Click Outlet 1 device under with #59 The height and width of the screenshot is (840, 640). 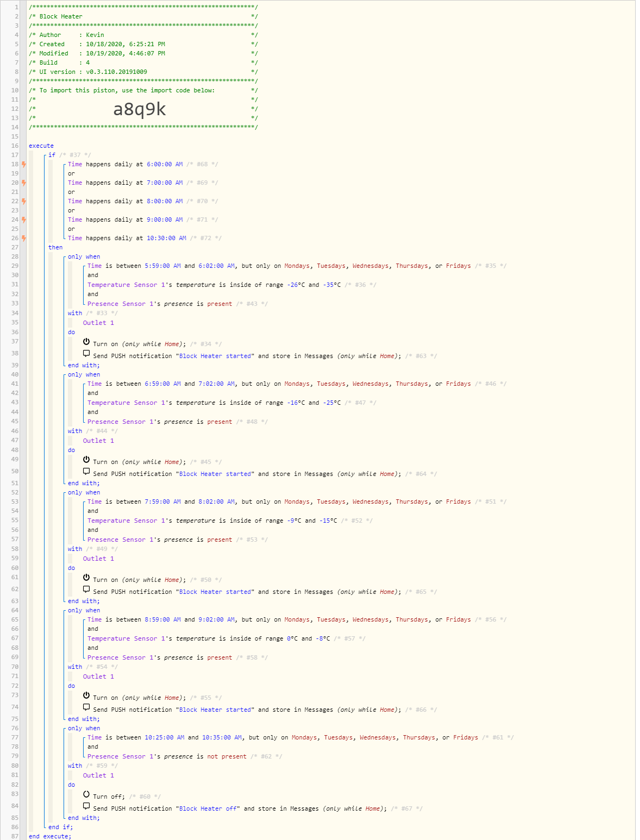click(x=98, y=775)
